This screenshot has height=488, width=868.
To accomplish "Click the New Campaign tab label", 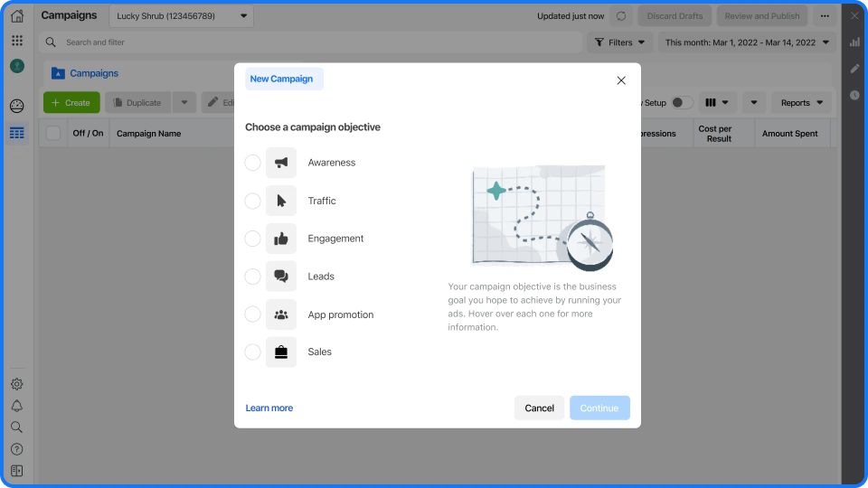I will [282, 80].
